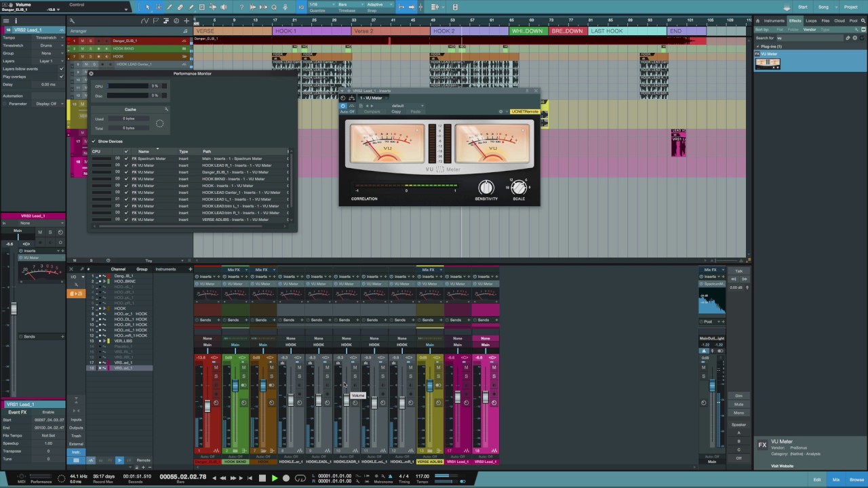This screenshot has width=868, height=488.
Task: Toggle the IQ quantize button
Action: pos(302,7)
